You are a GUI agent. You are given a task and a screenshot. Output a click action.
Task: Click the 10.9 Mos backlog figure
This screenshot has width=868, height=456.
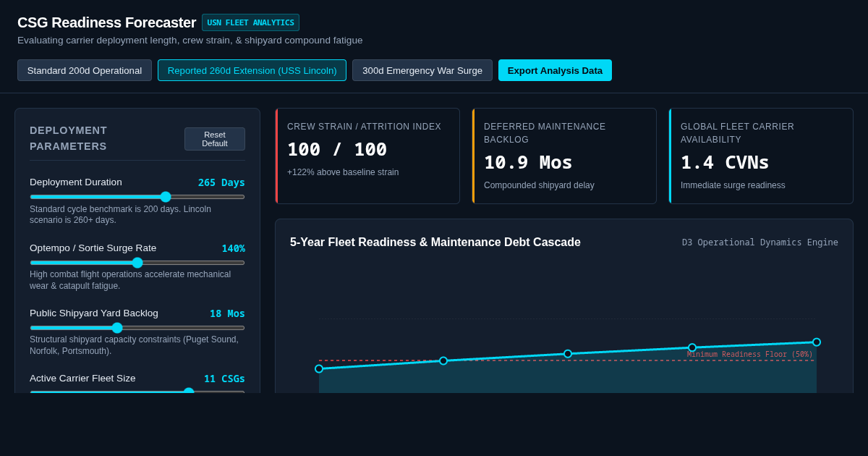tap(528, 162)
